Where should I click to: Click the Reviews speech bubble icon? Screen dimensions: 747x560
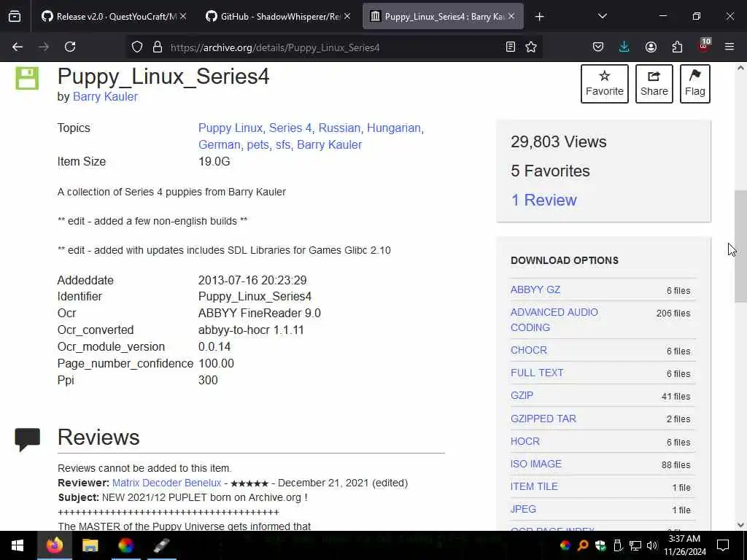tap(27, 439)
